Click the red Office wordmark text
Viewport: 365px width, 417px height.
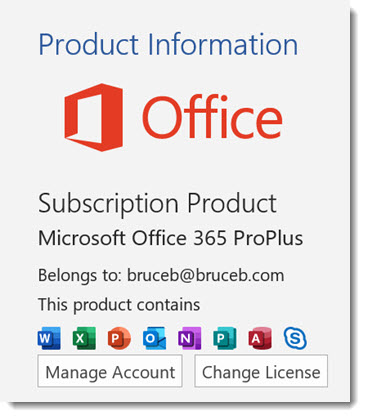(x=213, y=117)
